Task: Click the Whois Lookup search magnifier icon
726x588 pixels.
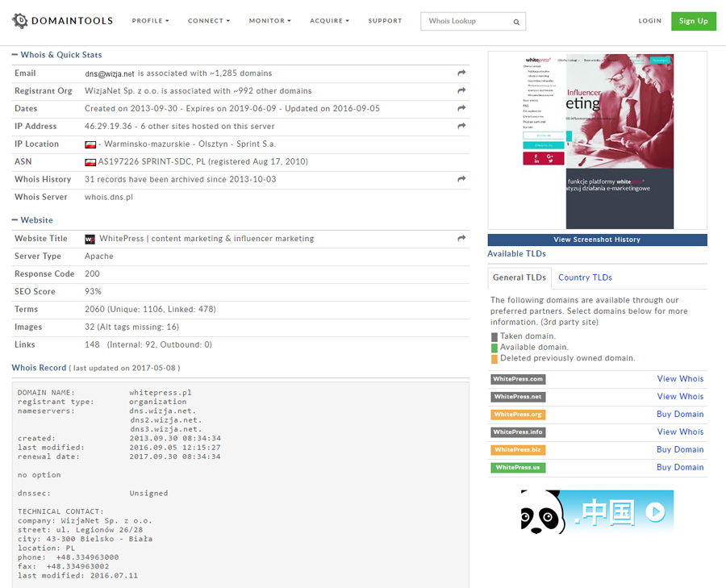Action: tap(516, 22)
